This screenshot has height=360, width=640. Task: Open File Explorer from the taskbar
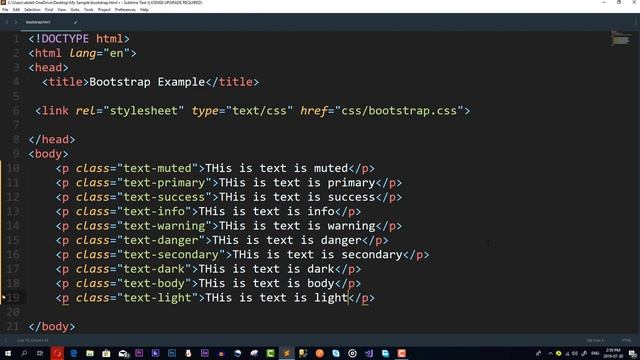point(90,353)
